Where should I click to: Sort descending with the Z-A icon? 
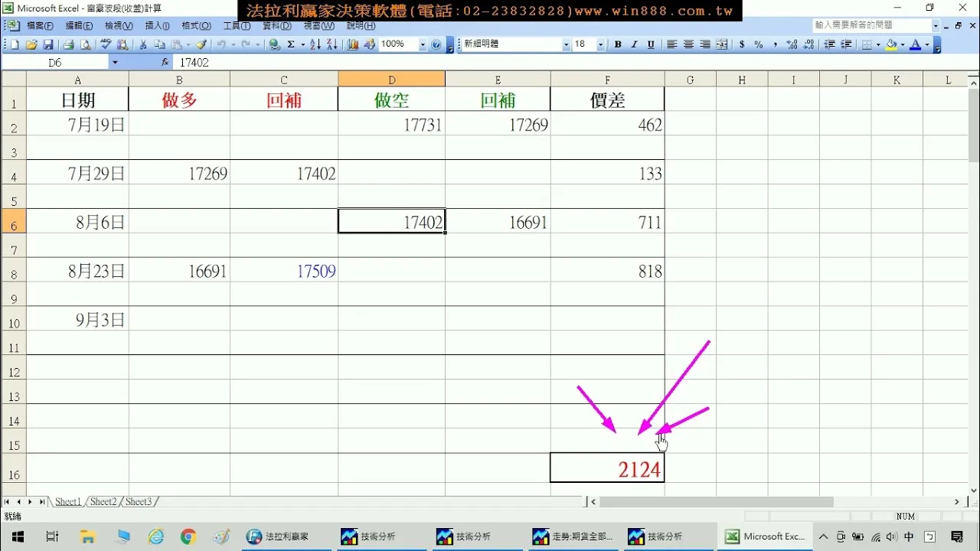[x=332, y=44]
